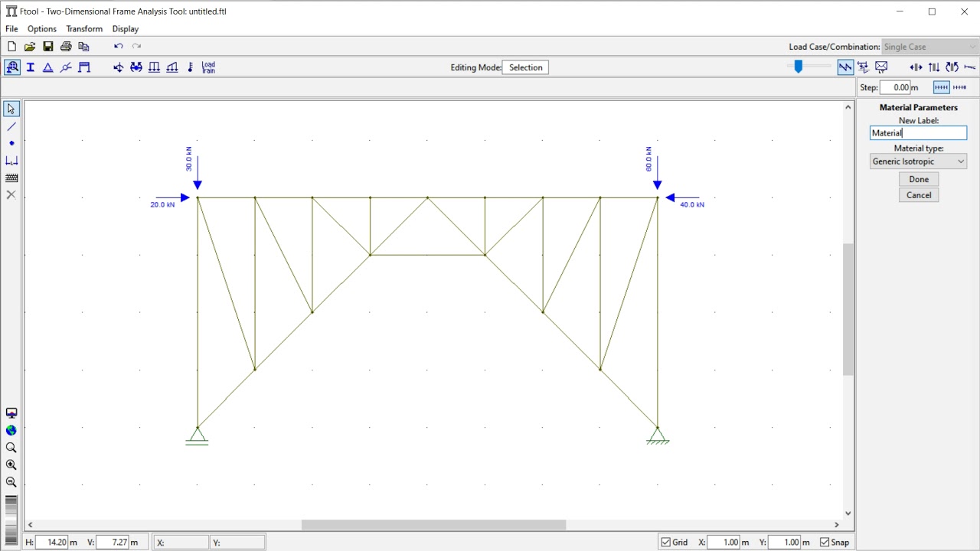This screenshot has width=980, height=551.
Task: Open Keyboard Mode icon in left toolbar
Action: 11,178
